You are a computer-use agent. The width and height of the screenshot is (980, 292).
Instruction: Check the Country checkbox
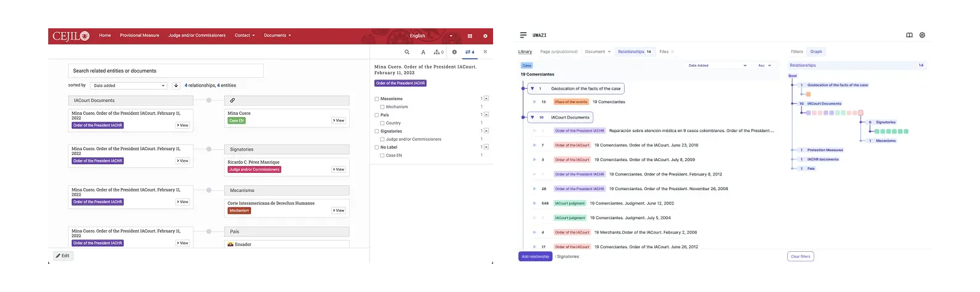point(382,123)
